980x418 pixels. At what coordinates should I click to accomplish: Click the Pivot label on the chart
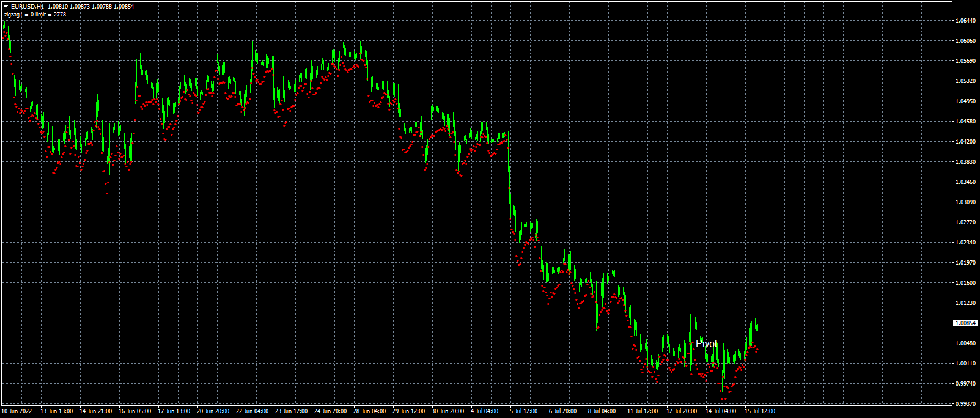(x=707, y=344)
